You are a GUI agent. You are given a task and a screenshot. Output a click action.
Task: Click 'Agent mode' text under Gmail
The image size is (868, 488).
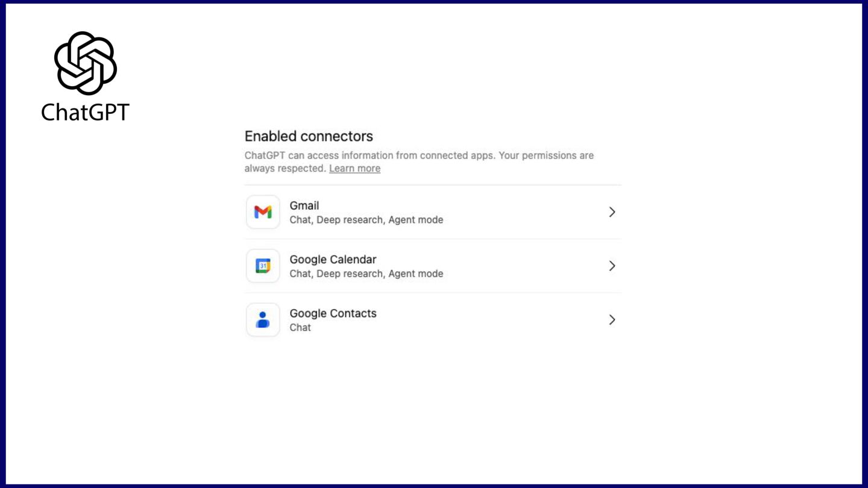415,220
